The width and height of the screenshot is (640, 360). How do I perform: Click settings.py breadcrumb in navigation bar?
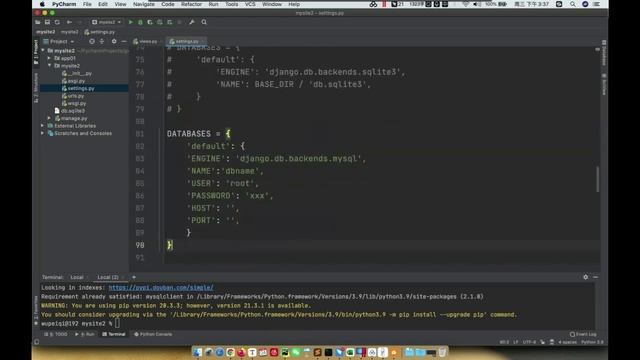[x=100, y=32]
